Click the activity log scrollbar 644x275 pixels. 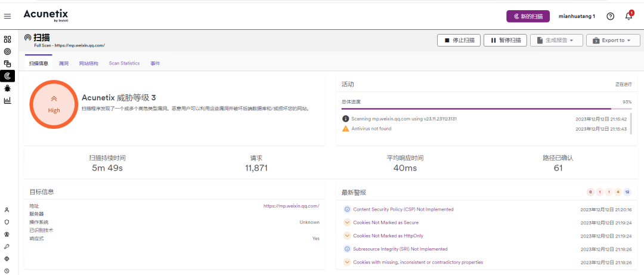coord(631,125)
